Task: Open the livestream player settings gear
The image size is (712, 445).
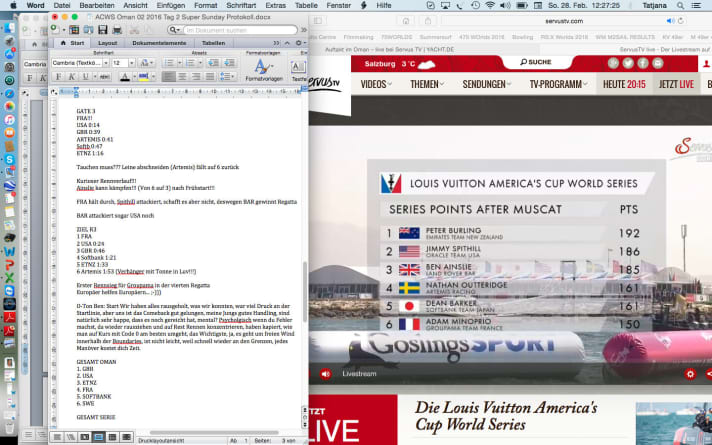Action: [690, 374]
